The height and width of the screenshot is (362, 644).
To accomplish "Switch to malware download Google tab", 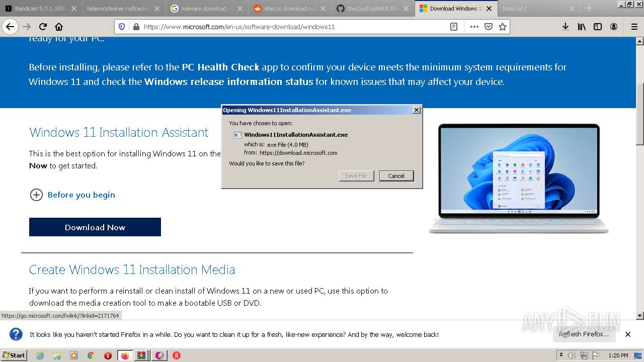I will (x=207, y=9).
